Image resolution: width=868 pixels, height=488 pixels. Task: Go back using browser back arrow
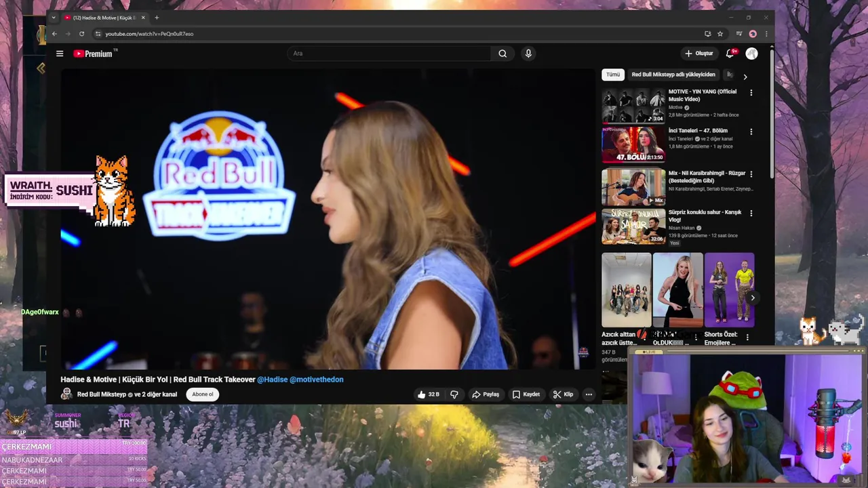click(54, 34)
